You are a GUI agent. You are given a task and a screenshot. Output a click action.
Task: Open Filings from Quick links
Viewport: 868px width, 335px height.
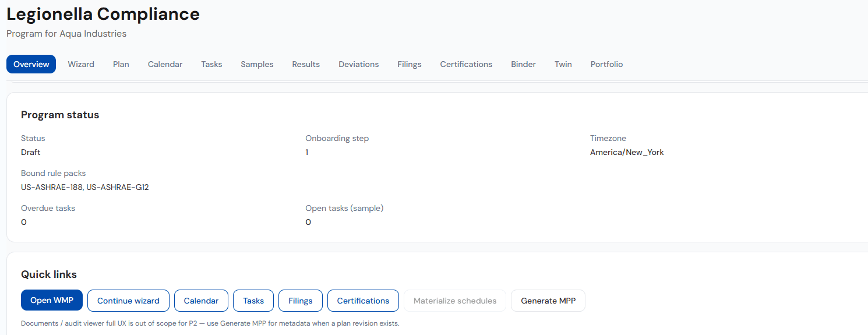click(x=300, y=301)
